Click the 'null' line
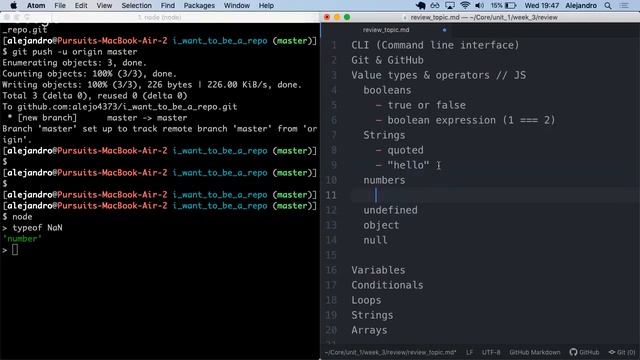The image size is (640, 360). (x=375, y=240)
